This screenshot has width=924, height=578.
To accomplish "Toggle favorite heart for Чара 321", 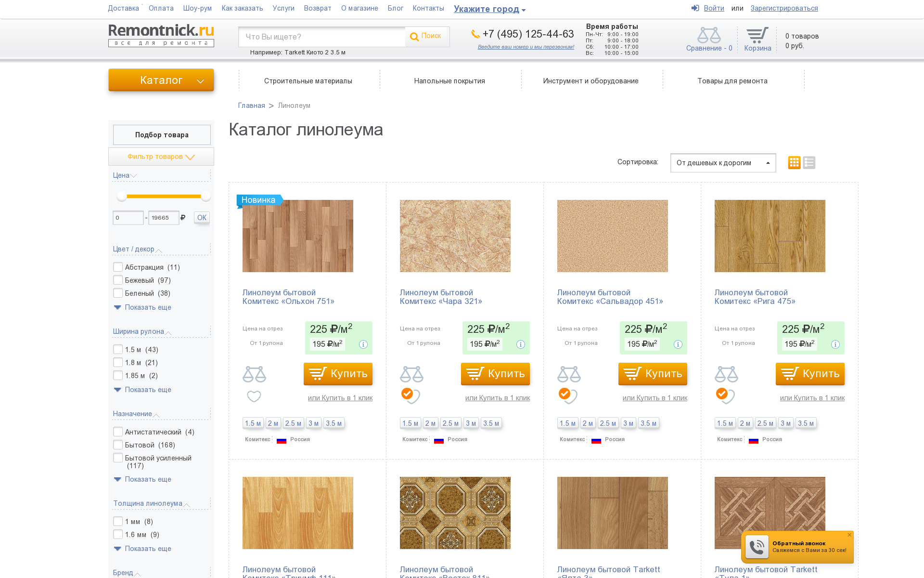I will [411, 395].
